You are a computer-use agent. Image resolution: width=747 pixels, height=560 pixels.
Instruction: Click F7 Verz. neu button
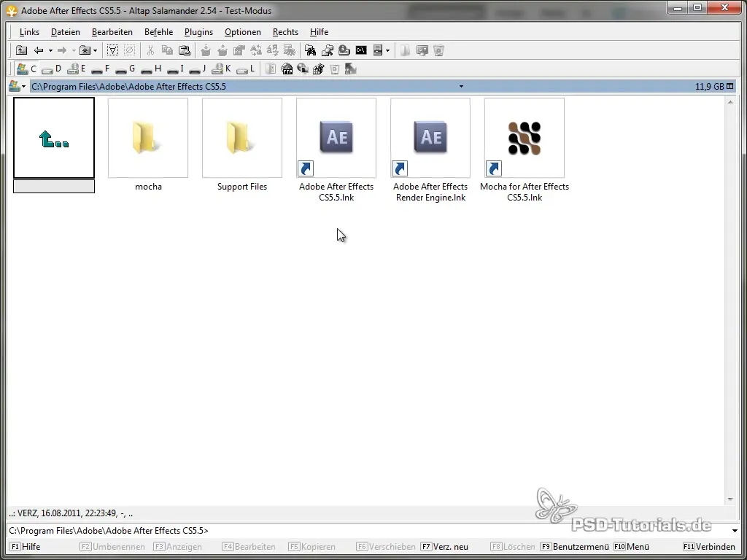(x=444, y=547)
